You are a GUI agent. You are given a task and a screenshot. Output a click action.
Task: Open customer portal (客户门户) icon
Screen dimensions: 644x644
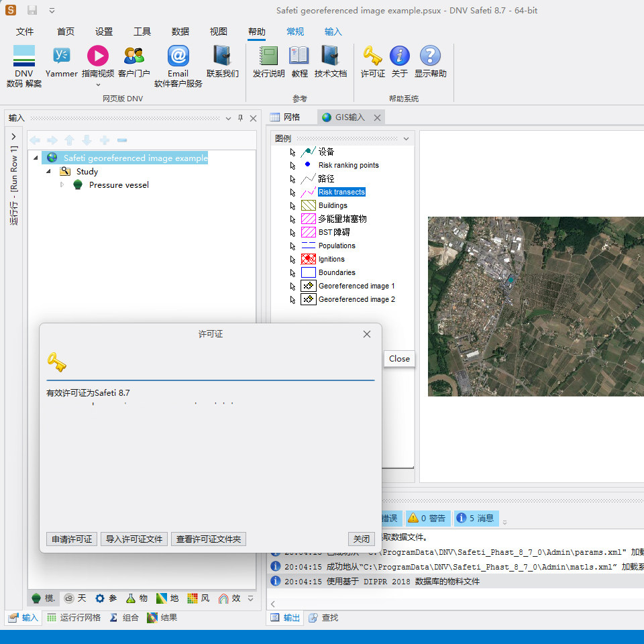(134, 56)
